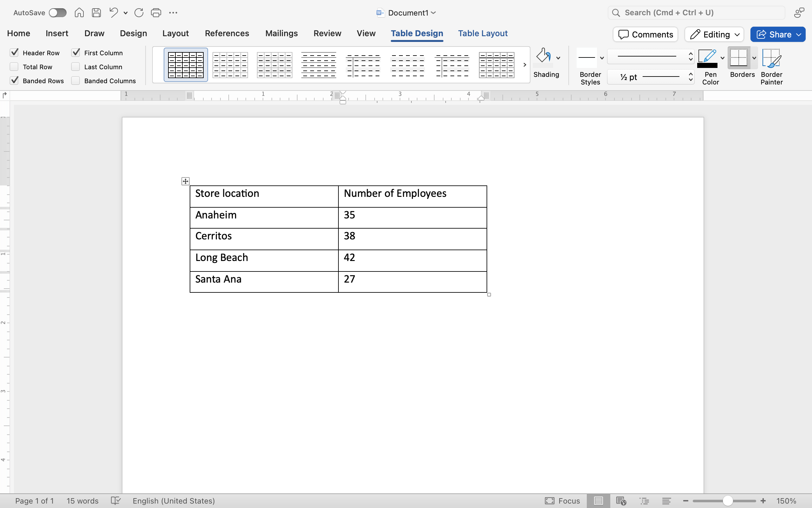Image resolution: width=812 pixels, height=508 pixels.
Task: Click the Pen Color pencil icon
Action: [x=707, y=56]
